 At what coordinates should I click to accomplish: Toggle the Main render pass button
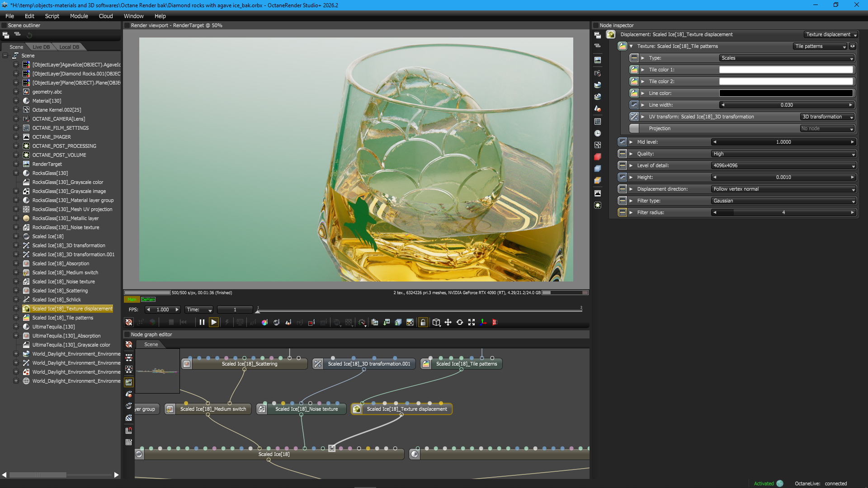pos(132,300)
